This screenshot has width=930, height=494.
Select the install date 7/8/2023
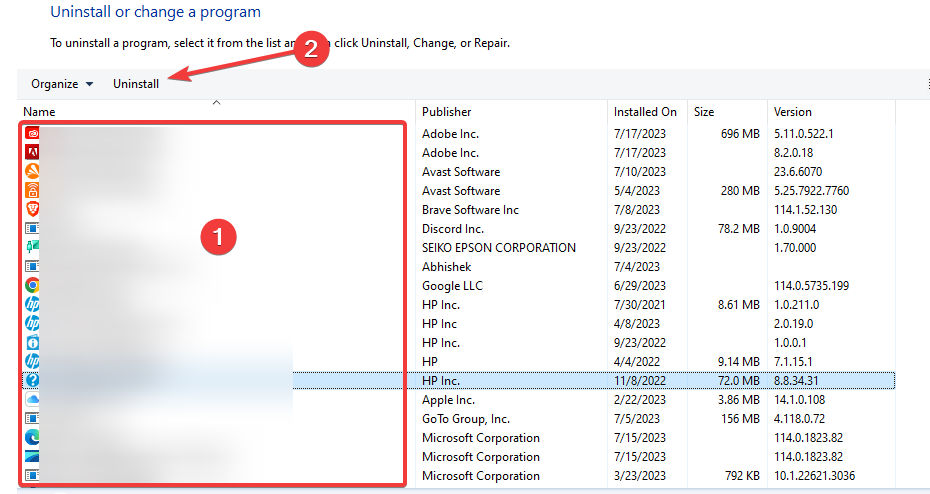coord(636,209)
